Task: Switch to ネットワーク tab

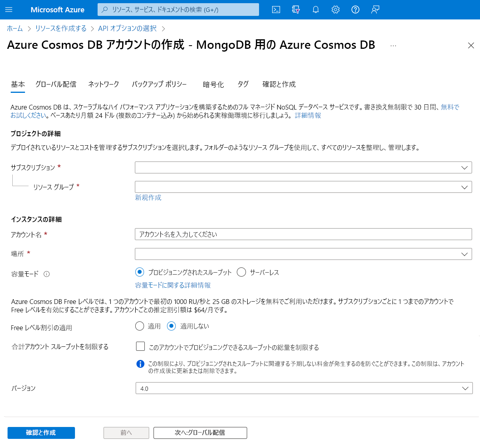Action: pyautogui.click(x=104, y=84)
